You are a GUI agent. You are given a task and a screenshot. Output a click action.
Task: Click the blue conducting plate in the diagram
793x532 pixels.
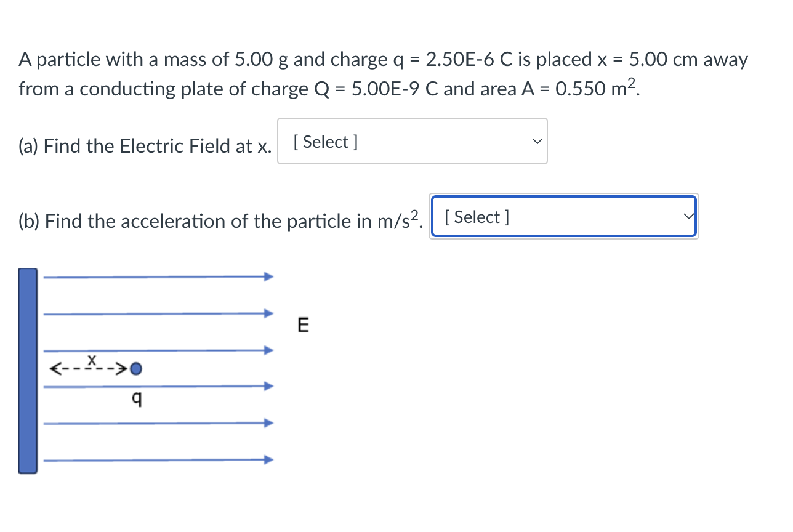point(28,369)
